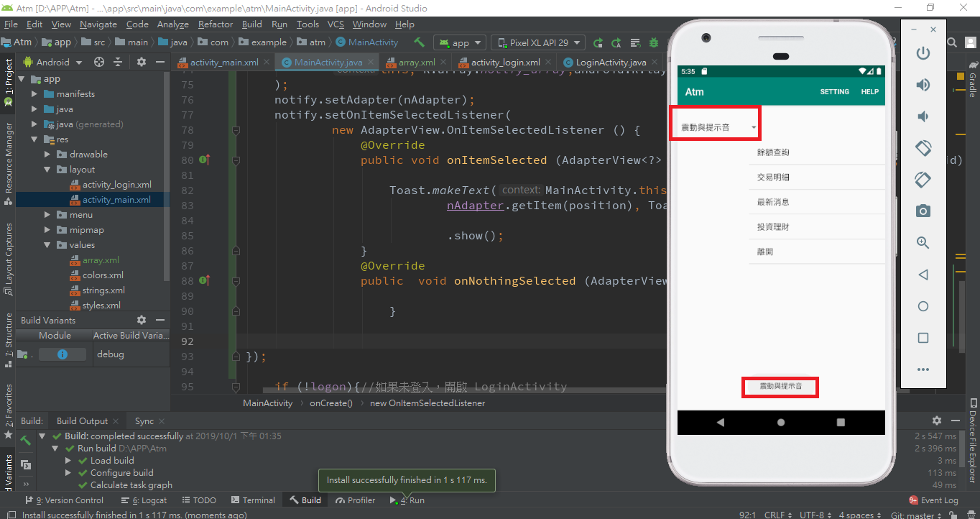
Task: Launch the Debug app action
Action: tap(652, 42)
